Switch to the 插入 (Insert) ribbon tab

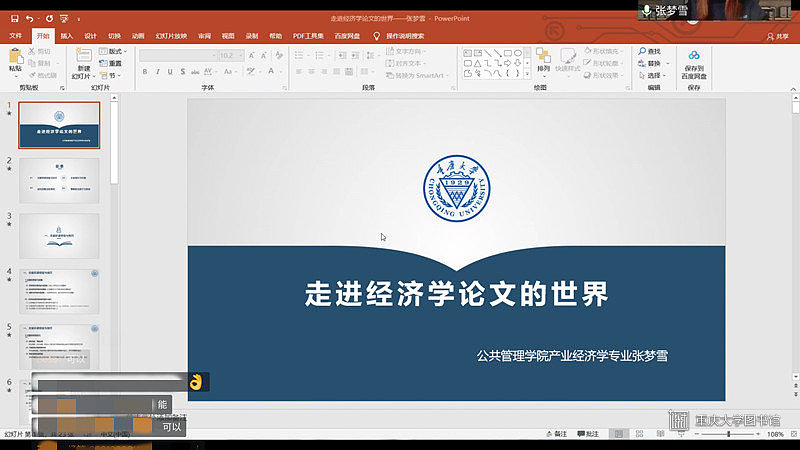tap(67, 36)
